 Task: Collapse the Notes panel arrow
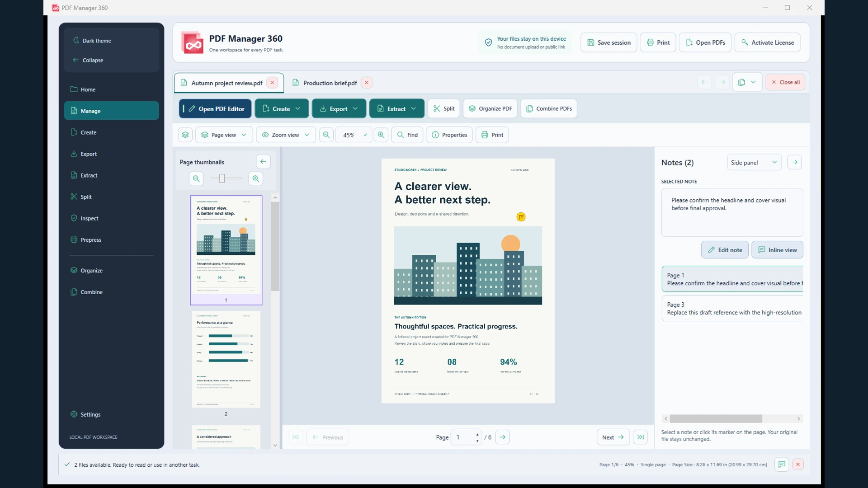[794, 162]
